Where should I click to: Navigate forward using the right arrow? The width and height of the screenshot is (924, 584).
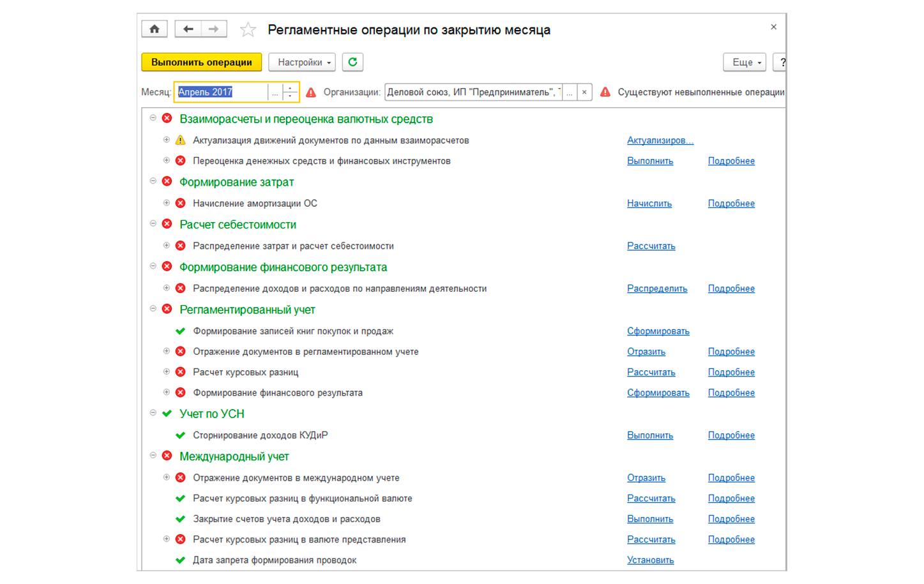coord(213,28)
